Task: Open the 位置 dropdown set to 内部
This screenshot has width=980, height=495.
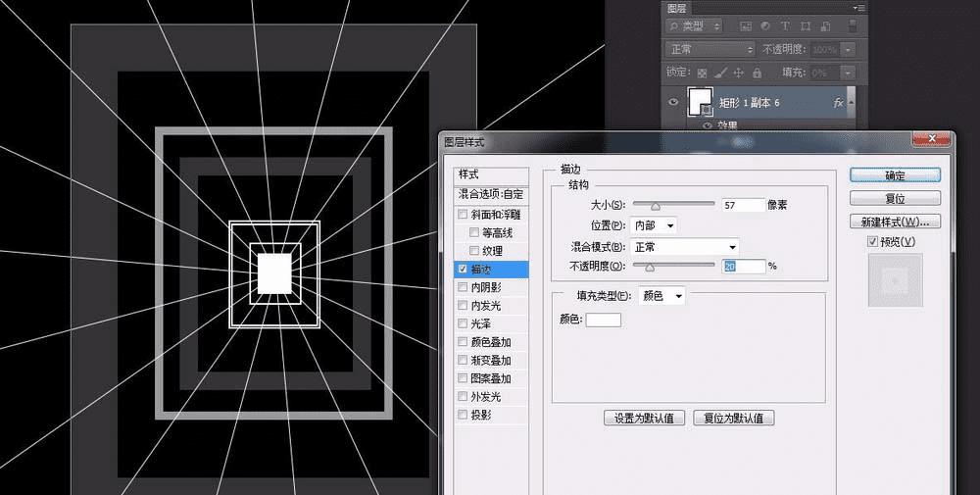Action: tap(653, 225)
